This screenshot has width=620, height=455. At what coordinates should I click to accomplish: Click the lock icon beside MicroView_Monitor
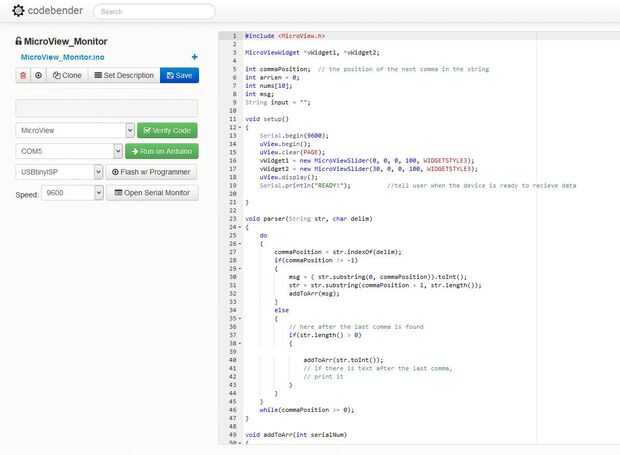point(18,41)
